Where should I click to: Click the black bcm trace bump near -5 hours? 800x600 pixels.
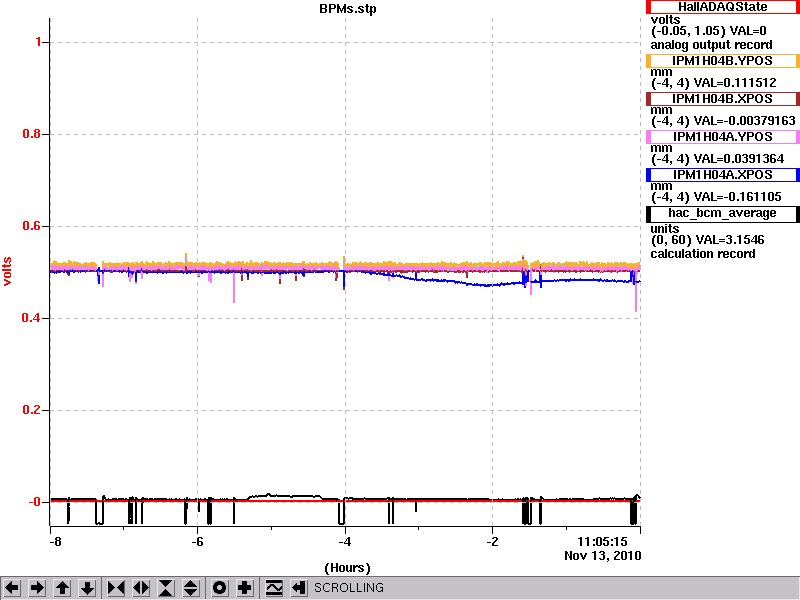coord(285,496)
